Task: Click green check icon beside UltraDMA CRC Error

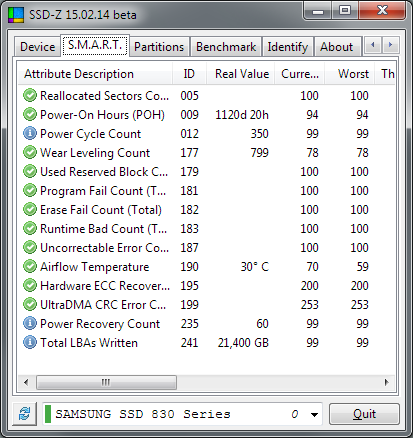Action: tap(30, 304)
